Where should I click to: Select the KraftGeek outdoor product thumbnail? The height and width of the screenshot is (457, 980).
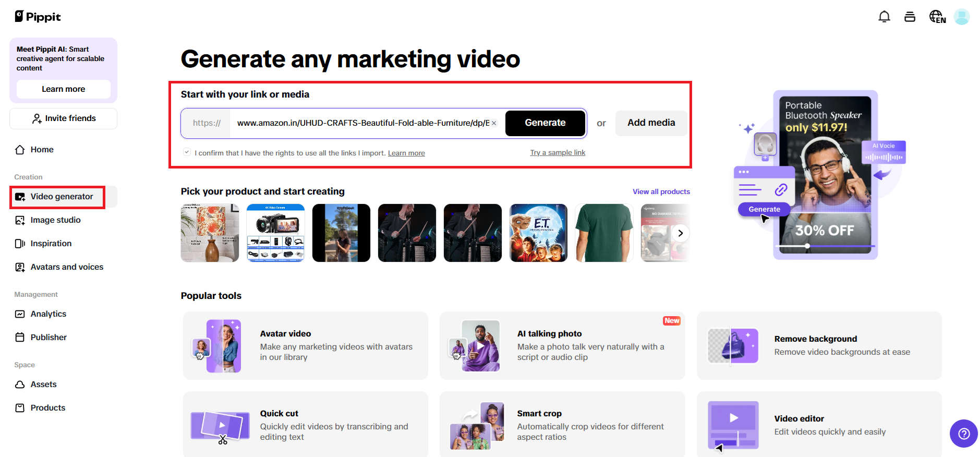tap(341, 233)
